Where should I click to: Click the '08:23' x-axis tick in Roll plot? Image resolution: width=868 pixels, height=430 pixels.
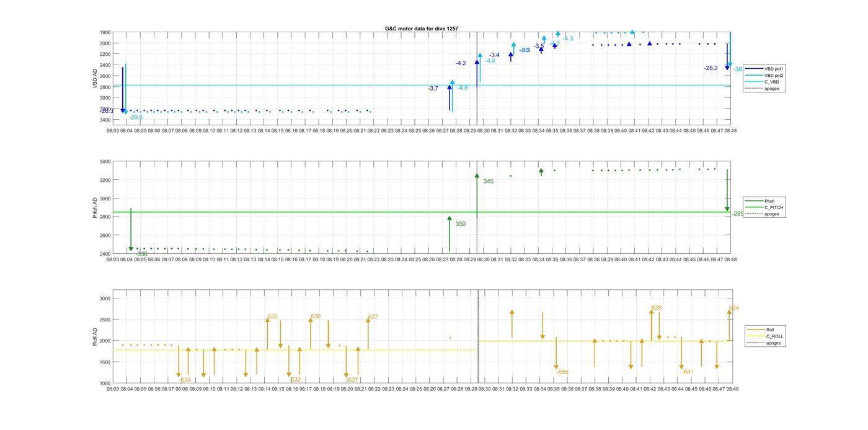tap(388, 389)
